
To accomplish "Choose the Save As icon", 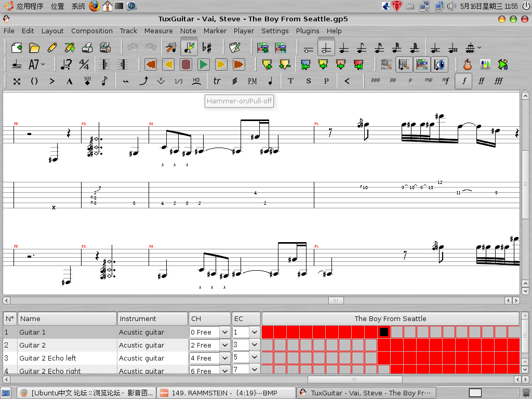I will (x=70, y=47).
